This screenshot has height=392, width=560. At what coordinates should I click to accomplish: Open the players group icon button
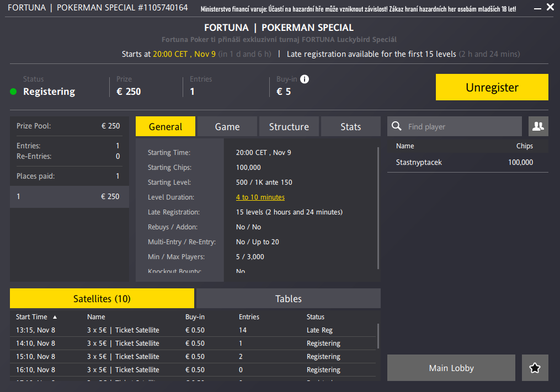pos(538,126)
